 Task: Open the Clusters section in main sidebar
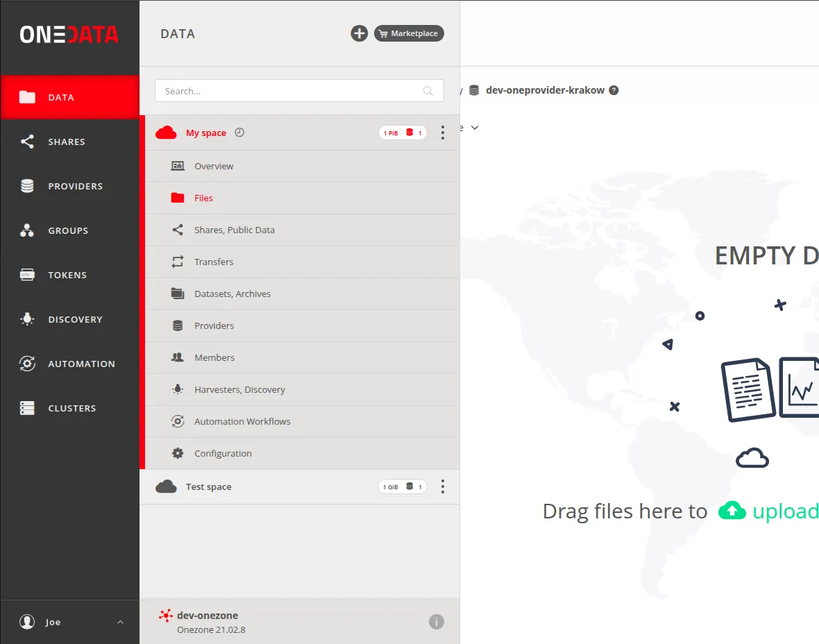[x=70, y=408]
